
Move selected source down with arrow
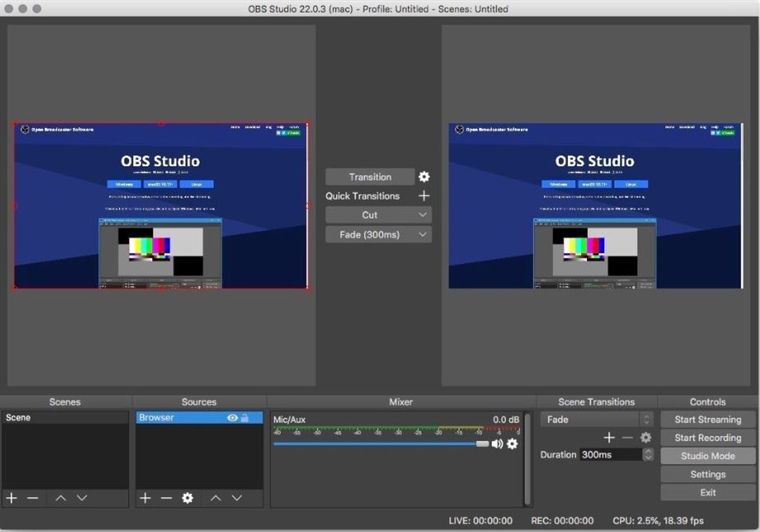tap(237, 498)
